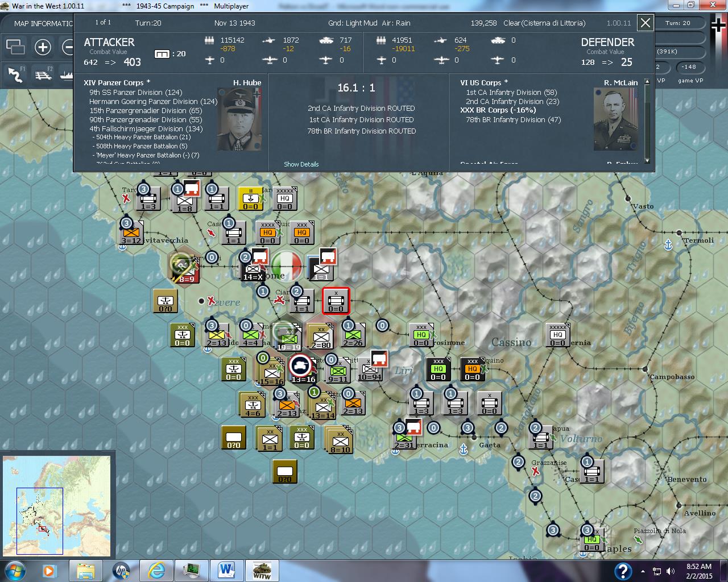Screen dimensions: 728x582
Task: Select the F2 rail mode icon
Action: [44, 74]
